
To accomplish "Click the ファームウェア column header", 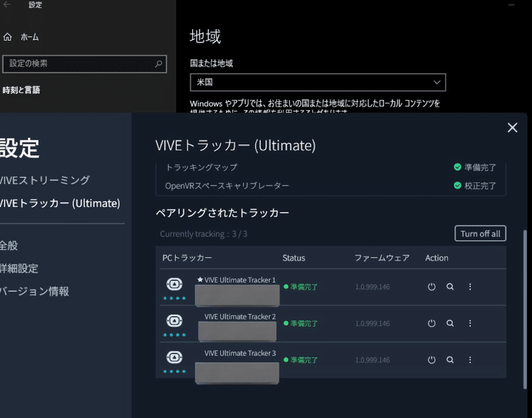I will click(382, 258).
